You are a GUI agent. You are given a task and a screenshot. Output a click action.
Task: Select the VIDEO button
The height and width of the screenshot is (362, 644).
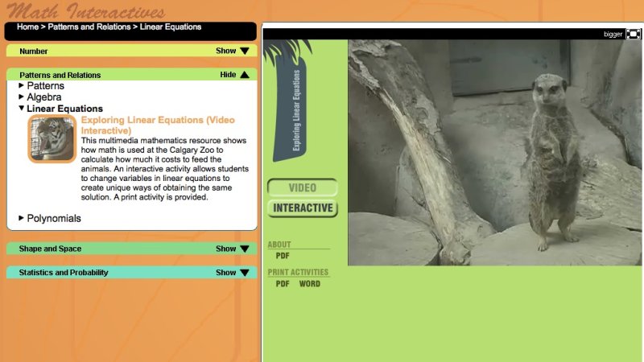click(x=303, y=187)
